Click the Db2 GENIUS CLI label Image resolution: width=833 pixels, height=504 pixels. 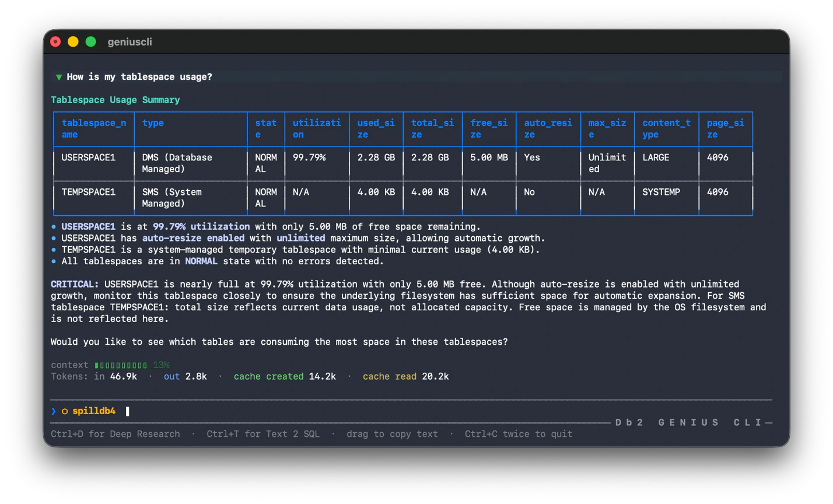pyautogui.click(x=689, y=422)
